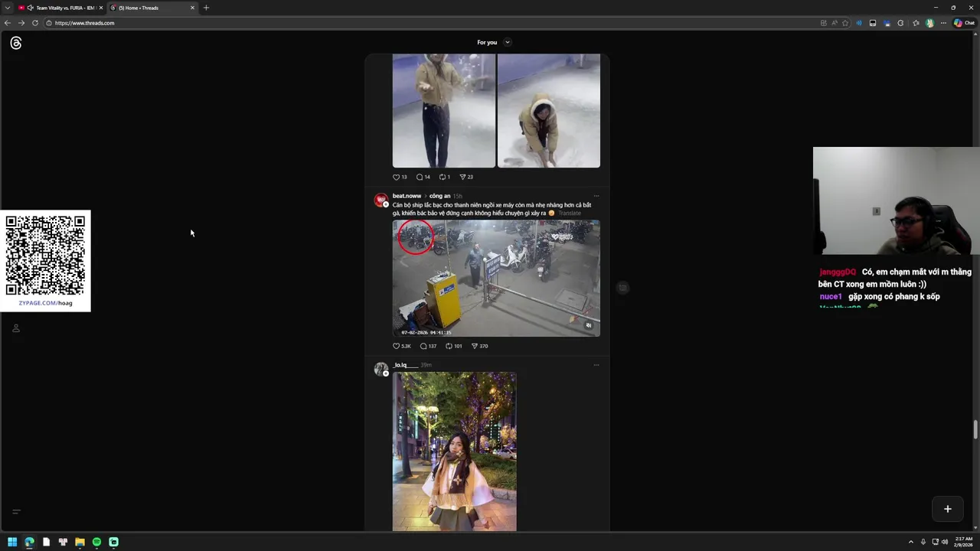This screenshot has width=980, height=551.
Task: Open the profile icon in left sidebar
Action: [15, 328]
